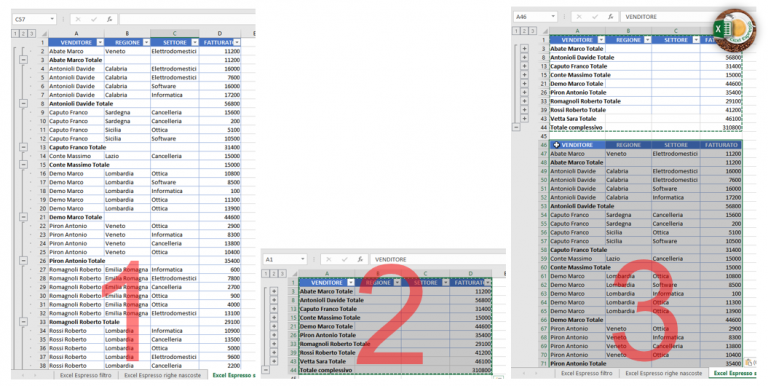Show outline level 2 in the sheet with Name Box C57
The width and height of the screenshot is (768, 386).
tap(23, 34)
